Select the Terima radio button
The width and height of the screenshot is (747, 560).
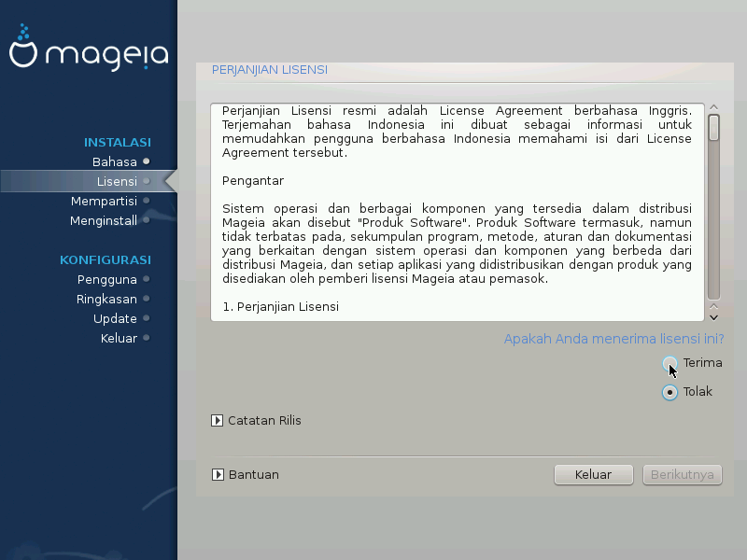coord(669,364)
